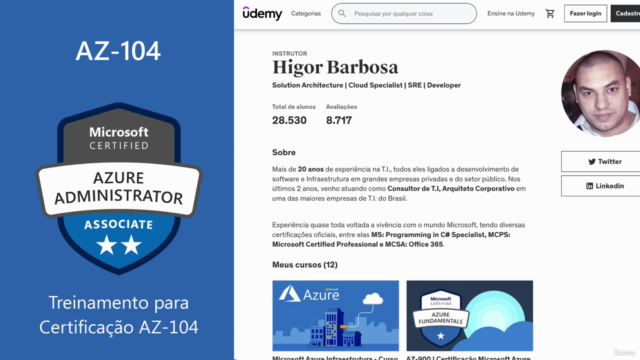The width and height of the screenshot is (640, 360).
Task: Open the shopping cart icon
Action: pos(550,13)
